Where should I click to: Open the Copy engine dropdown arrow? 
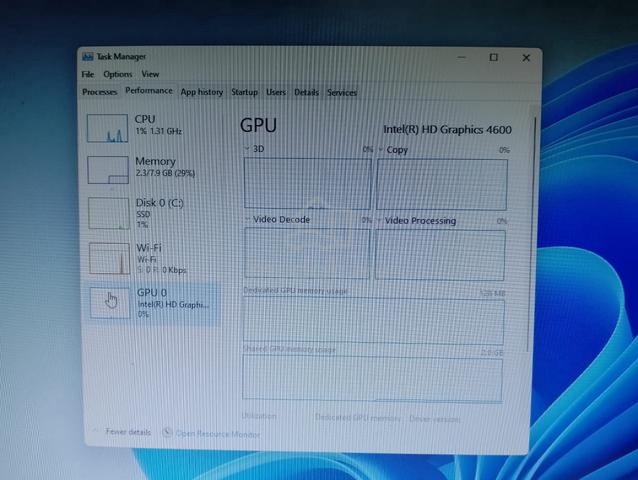click(380, 150)
